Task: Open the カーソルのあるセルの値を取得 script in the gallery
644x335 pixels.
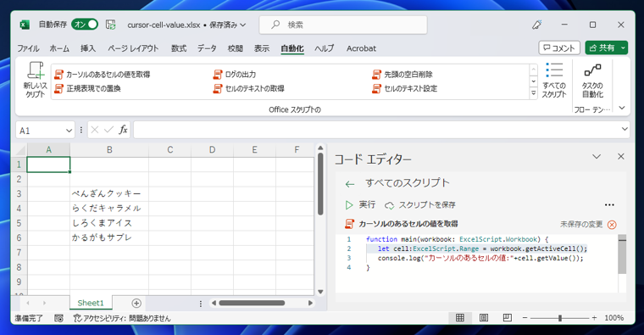Action: tap(103, 75)
